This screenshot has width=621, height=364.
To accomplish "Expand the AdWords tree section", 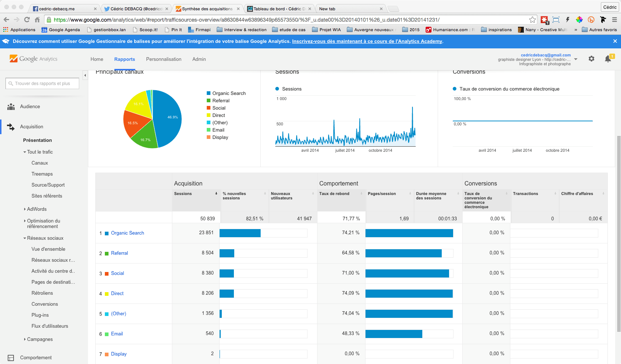I will coord(25,209).
